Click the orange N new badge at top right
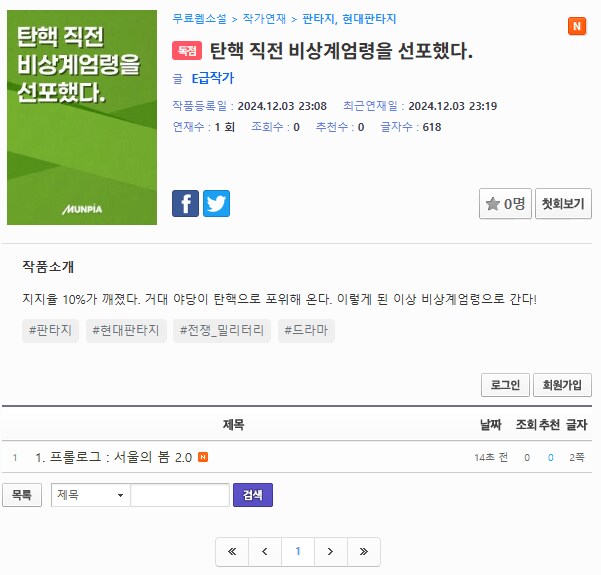 (x=577, y=26)
